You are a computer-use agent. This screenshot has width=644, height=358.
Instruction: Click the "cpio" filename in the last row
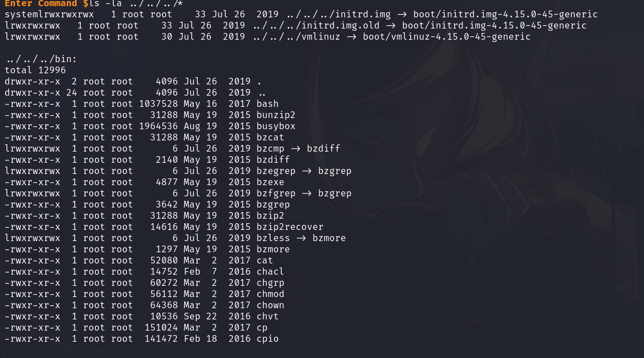(268, 338)
